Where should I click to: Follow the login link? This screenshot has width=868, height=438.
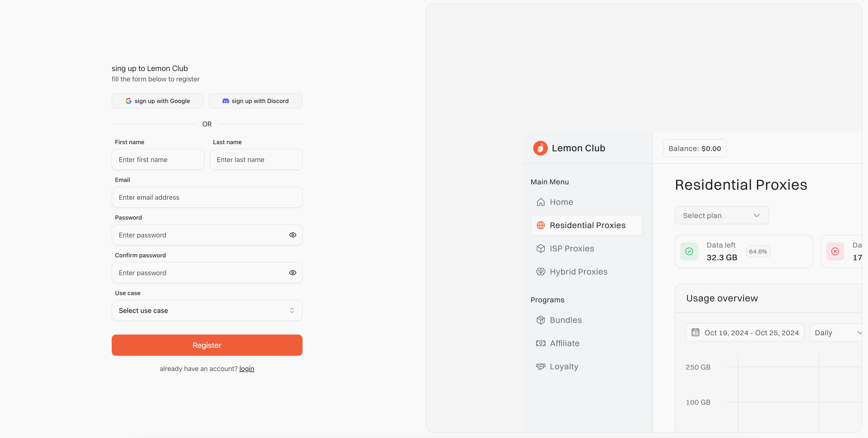pos(247,369)
